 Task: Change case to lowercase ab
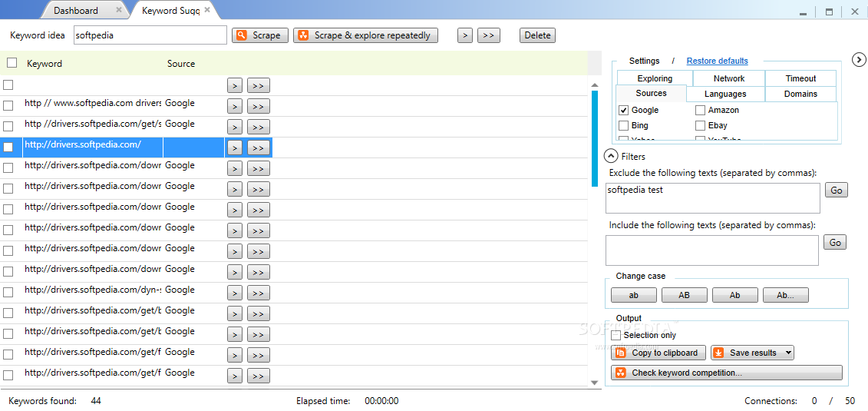tap(634, 295)
